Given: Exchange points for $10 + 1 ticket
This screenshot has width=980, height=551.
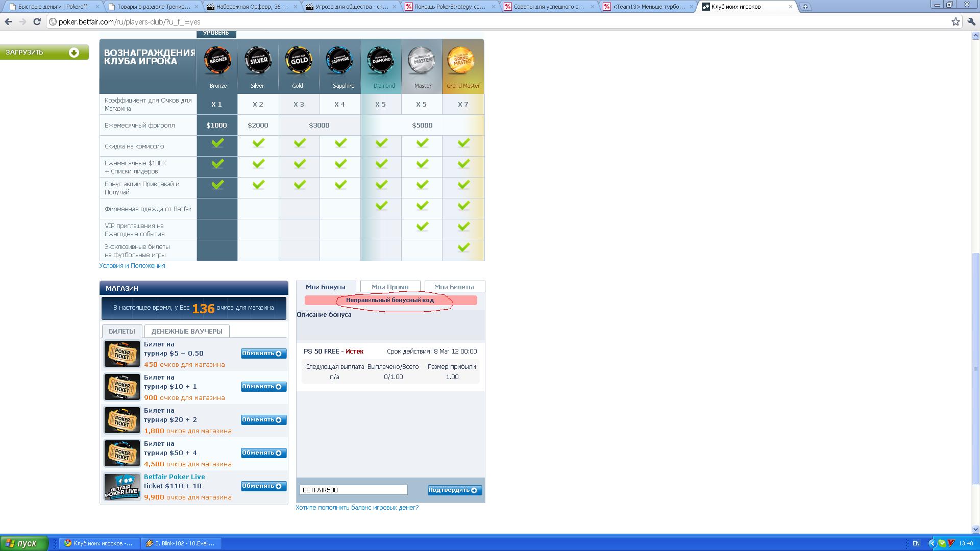Looking at the screenshot, I should click(x=263, y=387).
